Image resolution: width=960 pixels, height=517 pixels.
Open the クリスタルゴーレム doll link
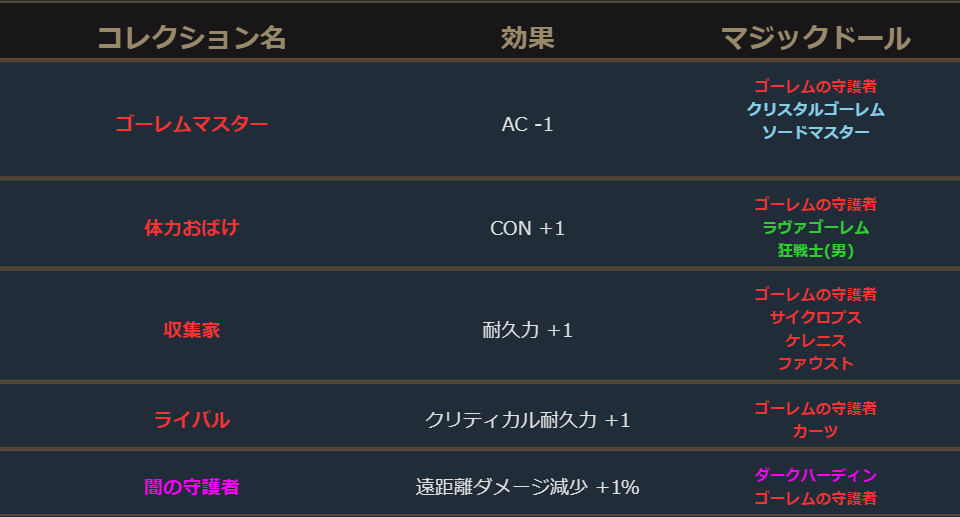click(x=815, y=109)
